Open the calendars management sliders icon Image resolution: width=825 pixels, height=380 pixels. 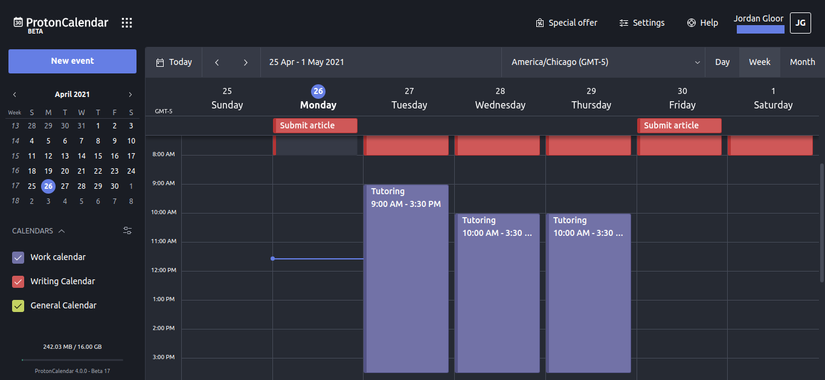(x=127, y=231)
